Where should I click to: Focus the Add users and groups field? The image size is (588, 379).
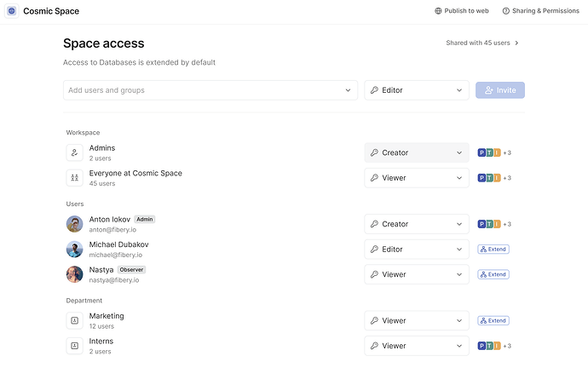pyautogui.click(x=205, y=90)
